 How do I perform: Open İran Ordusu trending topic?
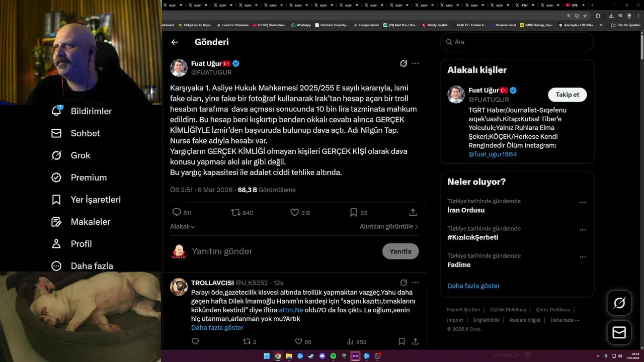pyautogui.click(x=466, y=210)
